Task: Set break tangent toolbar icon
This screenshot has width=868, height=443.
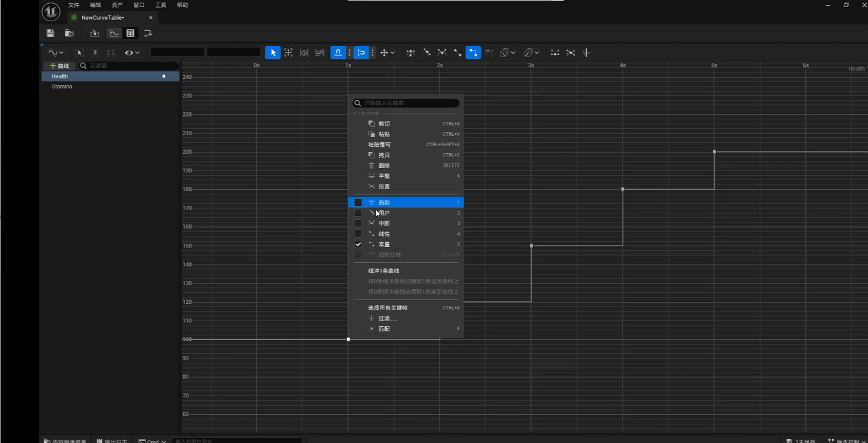Action: click(442, 53)
